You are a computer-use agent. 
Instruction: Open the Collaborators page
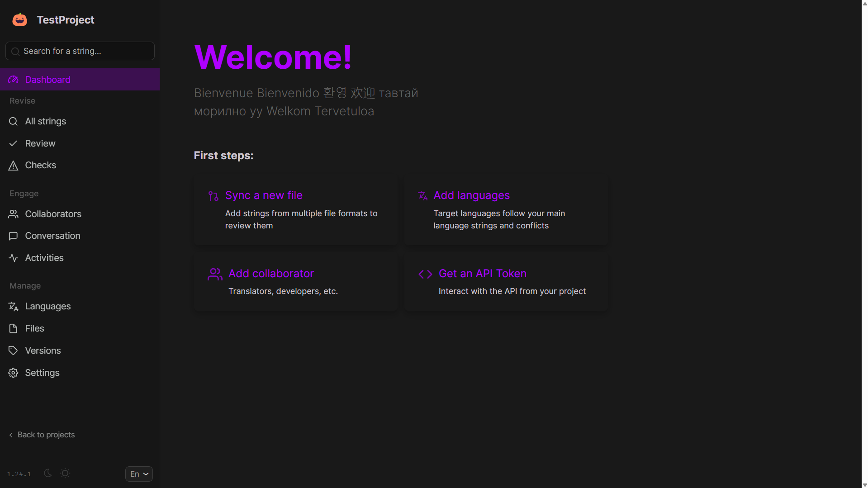[x=53, y=214]
